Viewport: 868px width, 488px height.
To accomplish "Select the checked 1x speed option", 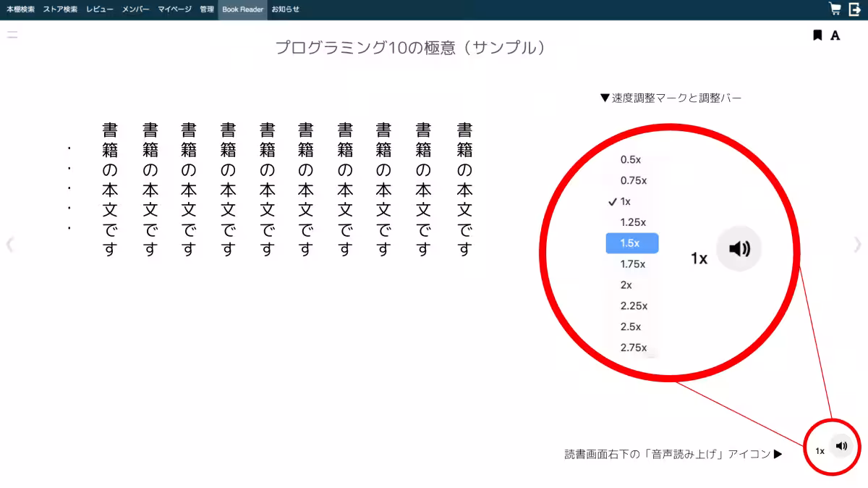I will pyautogui.click(x=624, y=201).
